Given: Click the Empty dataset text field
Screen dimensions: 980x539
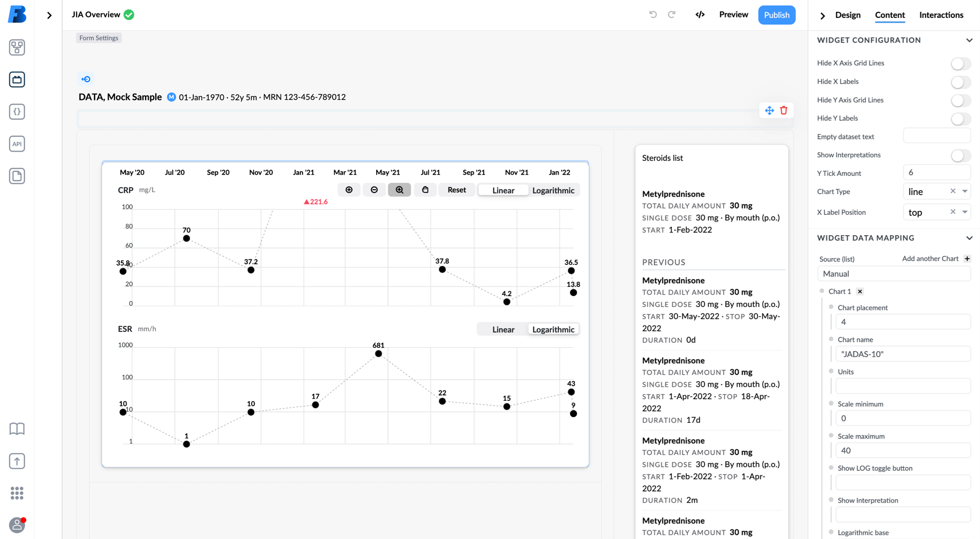Looking at the screenshot, I should 937,136.
